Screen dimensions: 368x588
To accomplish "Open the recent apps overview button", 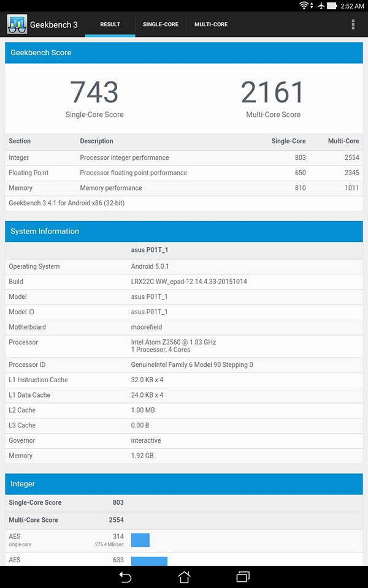I will pyautogui.click(x=243, y=576).
